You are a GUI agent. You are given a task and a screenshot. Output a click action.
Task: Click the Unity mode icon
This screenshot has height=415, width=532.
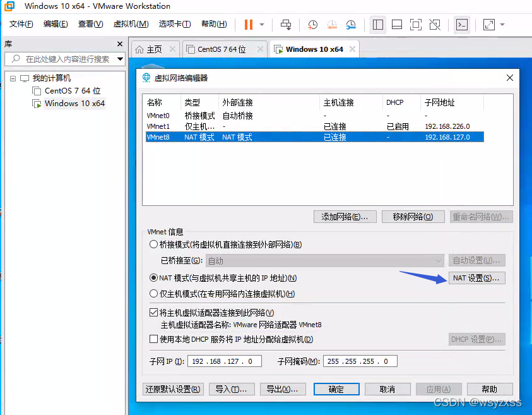tap(435, 25)
